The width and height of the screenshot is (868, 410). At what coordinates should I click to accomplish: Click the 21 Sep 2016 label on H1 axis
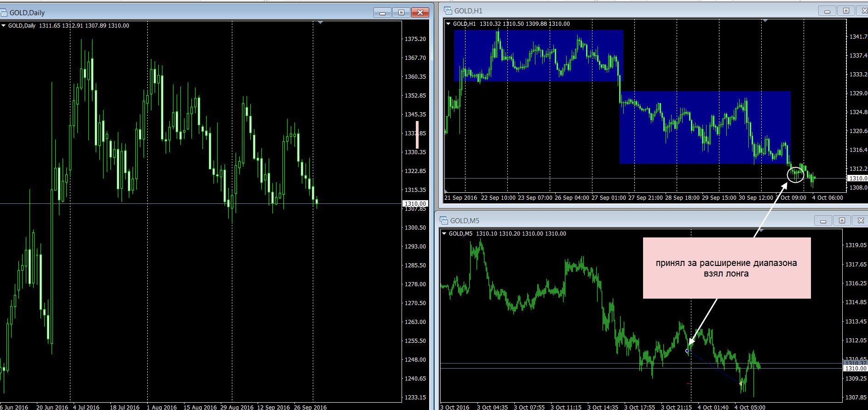pyautogui.click(x=461, y=197)
